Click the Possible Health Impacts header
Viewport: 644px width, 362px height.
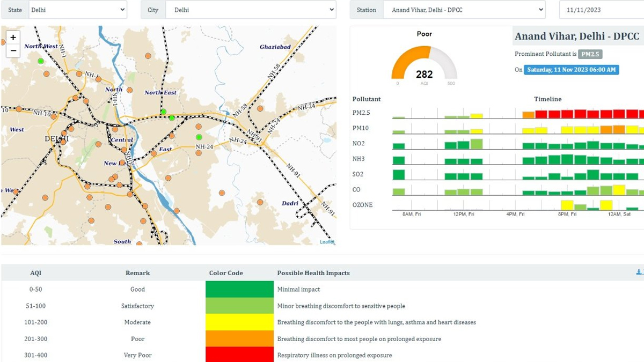tap(313, 273)
